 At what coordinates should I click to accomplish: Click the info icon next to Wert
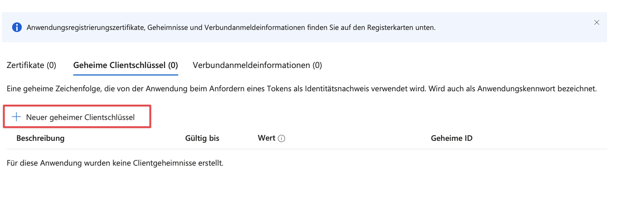(281, 138)
